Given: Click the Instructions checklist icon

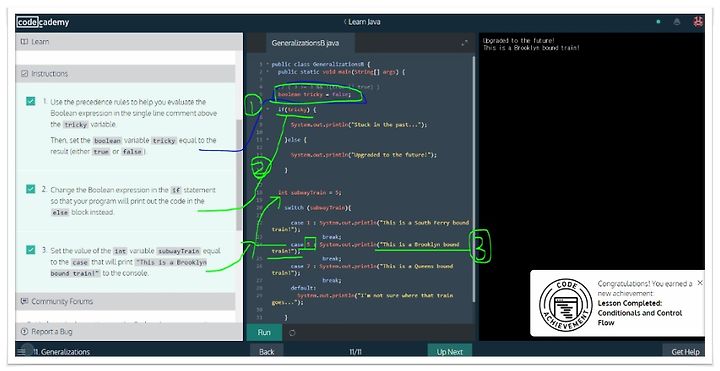Looking at the screenshot, I should (24, 73).
